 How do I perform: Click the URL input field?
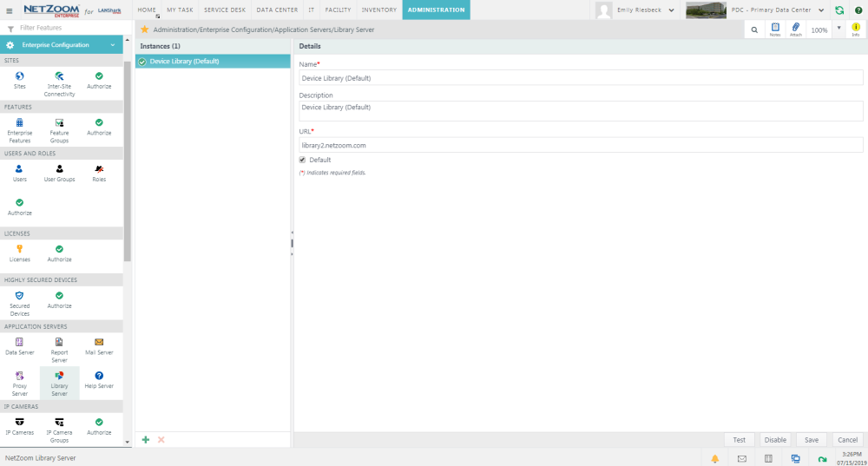581,145
